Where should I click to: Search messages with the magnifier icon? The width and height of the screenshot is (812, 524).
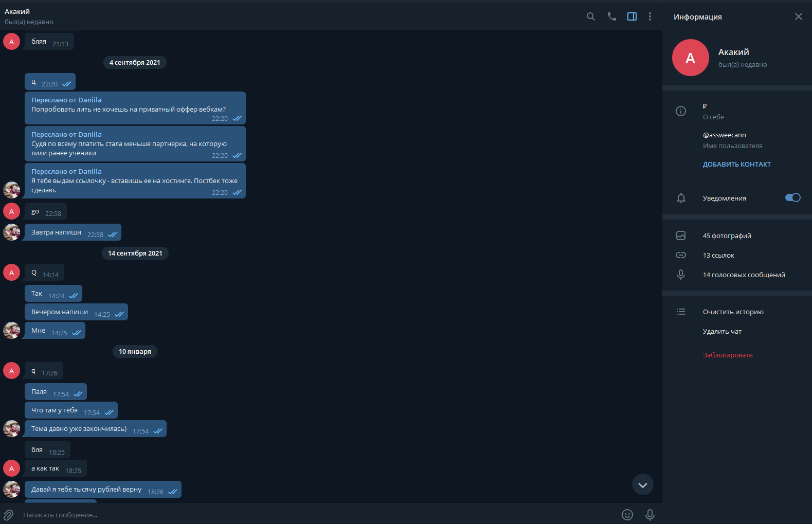point(591,16)
